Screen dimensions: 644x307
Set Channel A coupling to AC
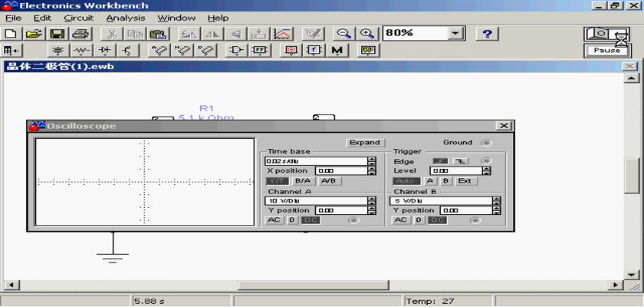274,220
